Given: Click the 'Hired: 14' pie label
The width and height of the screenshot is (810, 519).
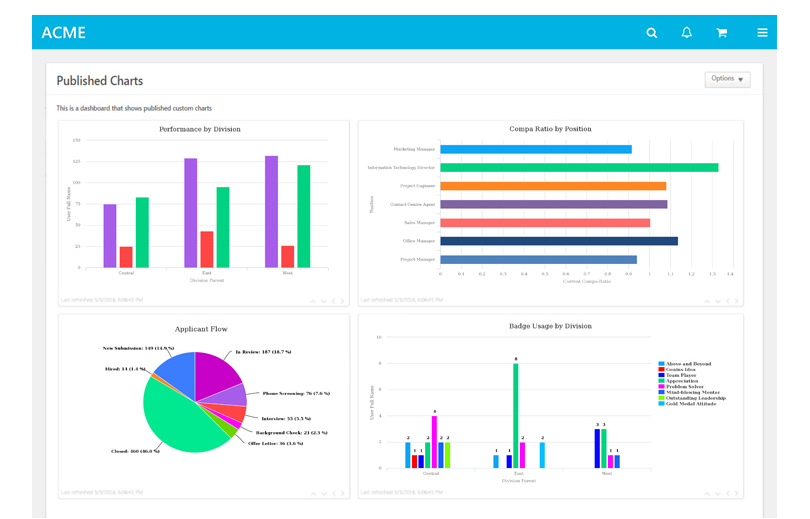Looking at the screenshot, I should tap(125, 369).
